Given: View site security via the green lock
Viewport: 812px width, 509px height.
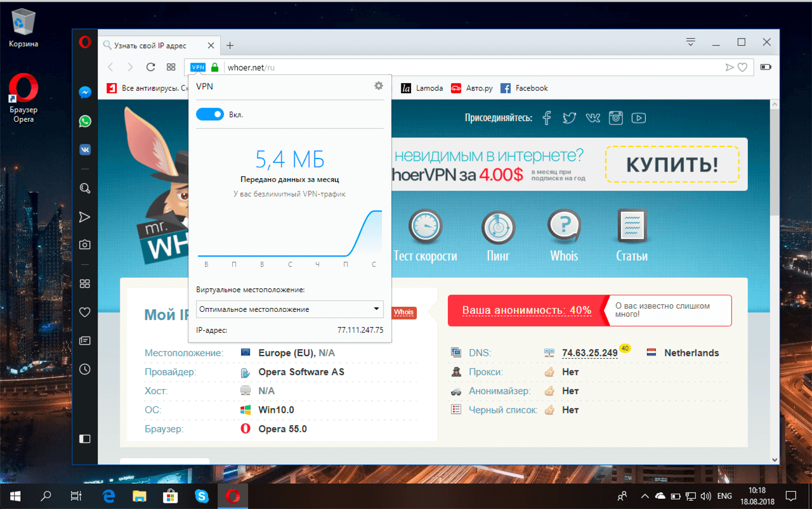Looking at the screenshot, I should click(214, 67).
